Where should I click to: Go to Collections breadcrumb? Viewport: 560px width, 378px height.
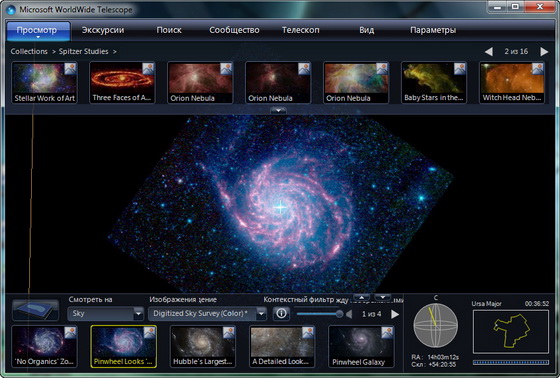tap(29, 51)
